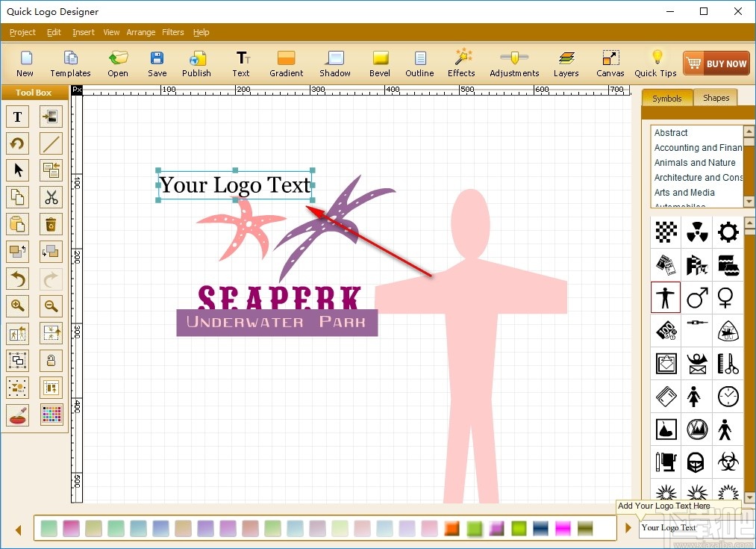This screenshot has height=549, width=756.
Task: Open the Gradient tool on the toolbar
Action: tap(286, 63)
